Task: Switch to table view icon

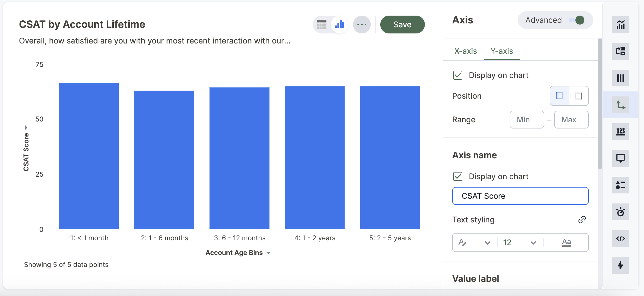Action: point(322,25)
